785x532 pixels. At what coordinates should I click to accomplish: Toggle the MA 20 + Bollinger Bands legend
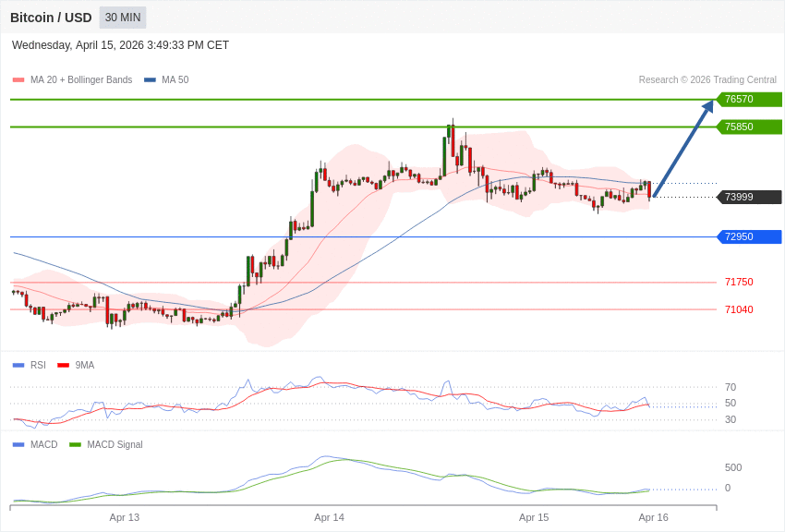tap(72, 80)
